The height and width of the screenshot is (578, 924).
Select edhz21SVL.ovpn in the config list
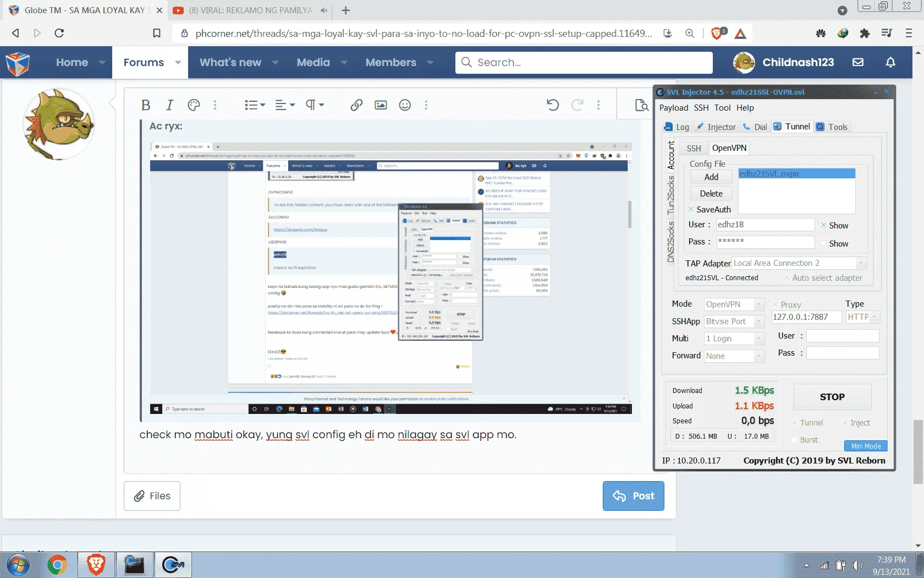[796, 174]
